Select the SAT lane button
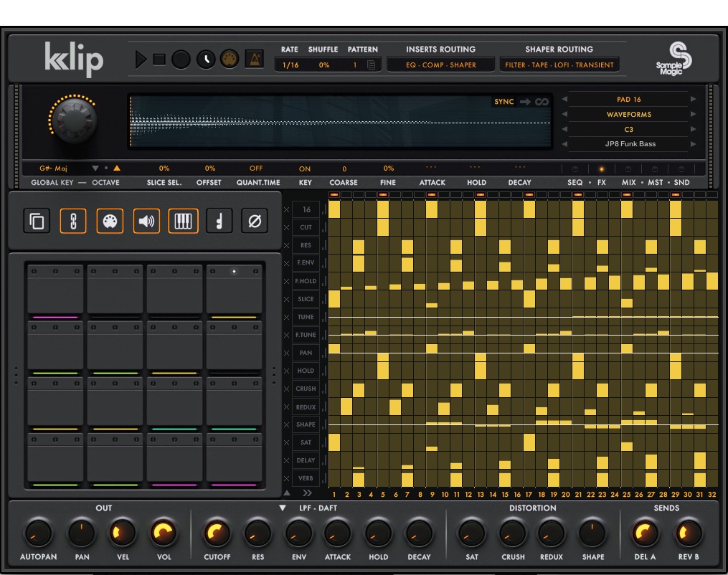 point(306,442)
